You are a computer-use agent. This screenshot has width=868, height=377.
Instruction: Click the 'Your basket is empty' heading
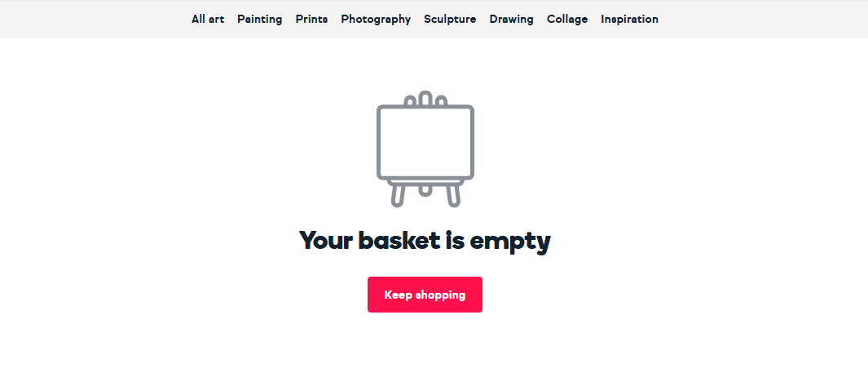pyautogui.click(x=425, y=242)
